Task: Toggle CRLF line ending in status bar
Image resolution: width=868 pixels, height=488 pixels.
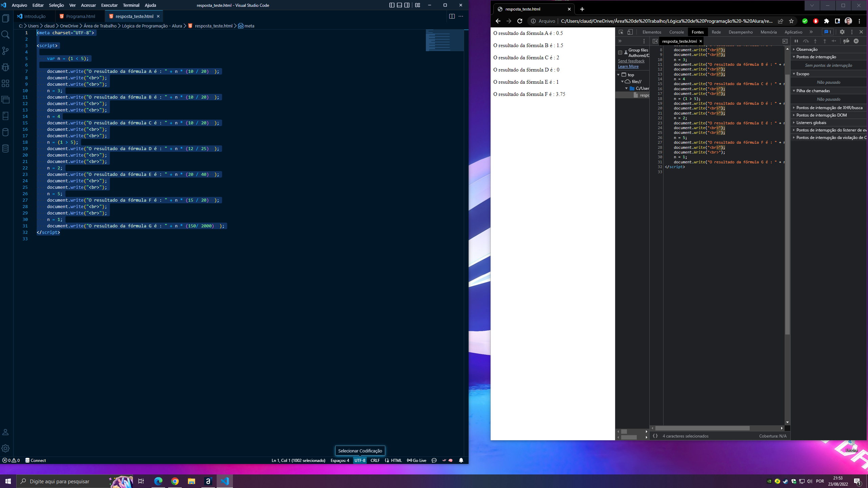Action: click(x=375, y=460)
